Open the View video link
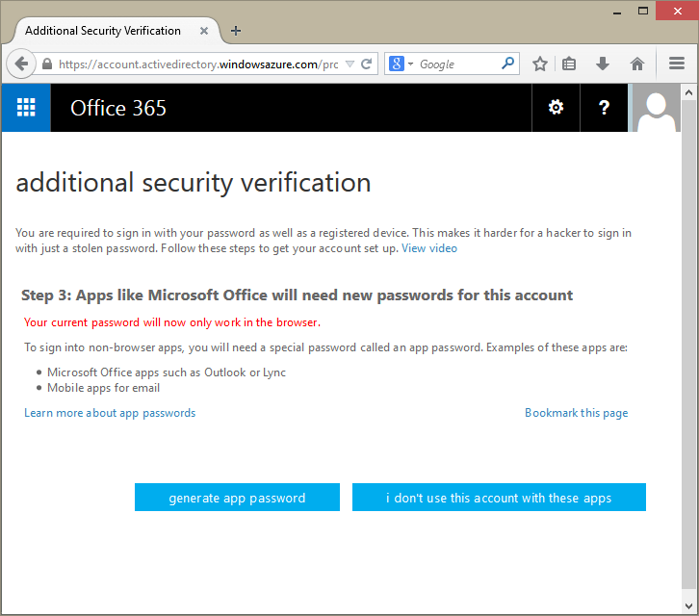This screenshot has width=699, height=616. pyautogui.click(x=429, y=248)
